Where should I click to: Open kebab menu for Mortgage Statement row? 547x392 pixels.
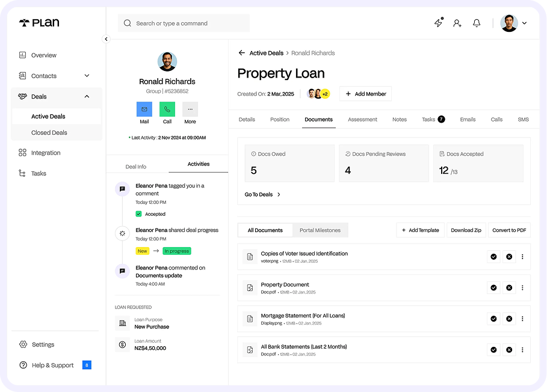522,319
